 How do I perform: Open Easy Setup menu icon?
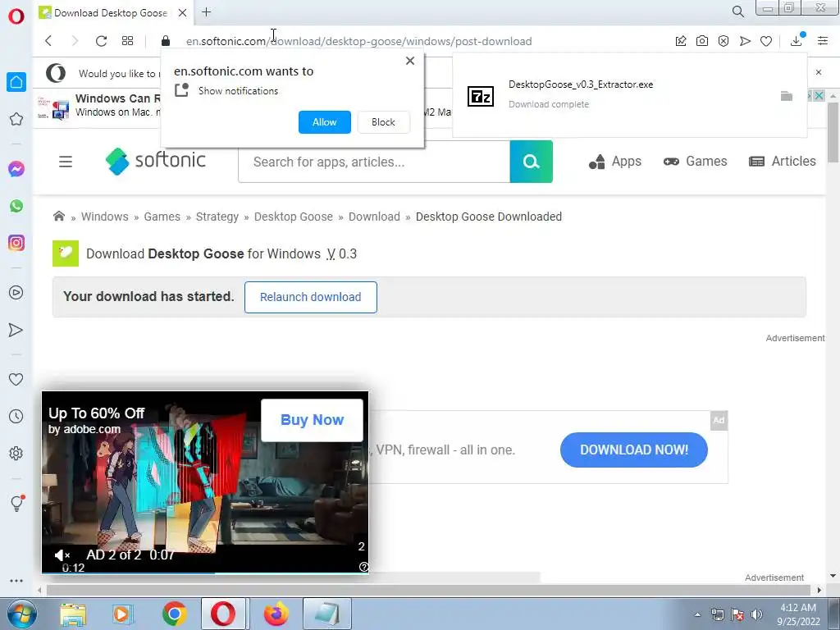[823, 41]
